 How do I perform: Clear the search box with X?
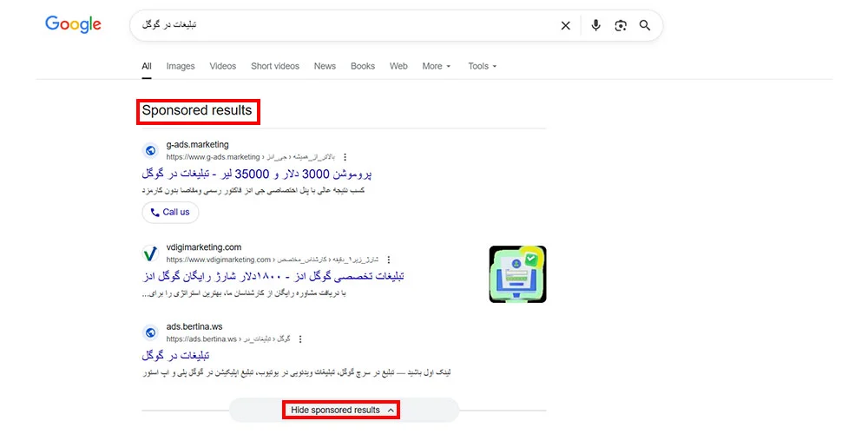point(565,25)
